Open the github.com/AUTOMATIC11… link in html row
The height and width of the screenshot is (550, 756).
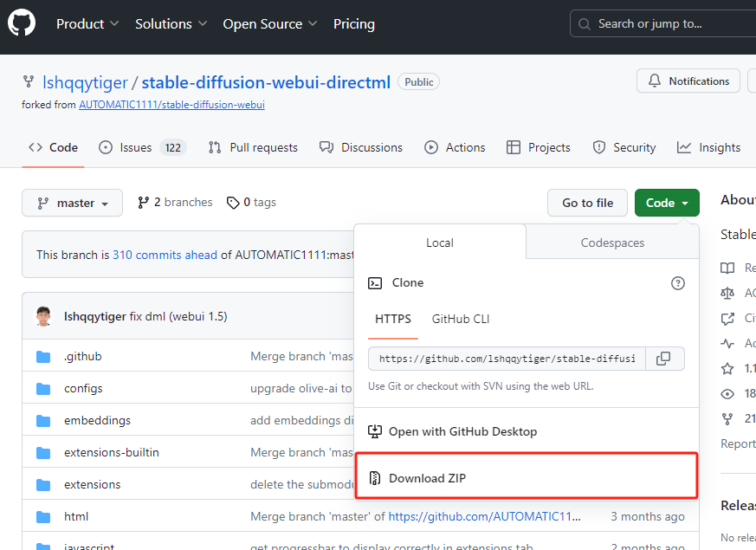point(485,516)
